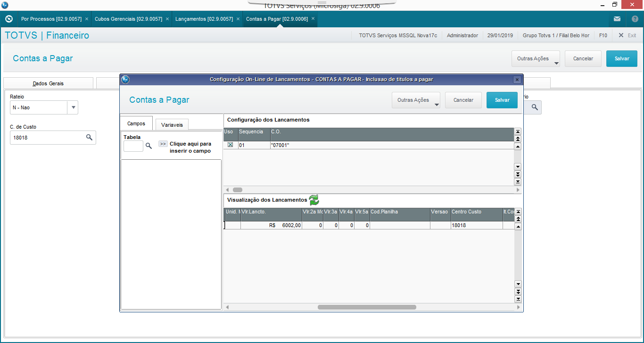Click the partially hidden lookup magnifier right of dialog
Screen dimensions: 644x343
(535, 107)
